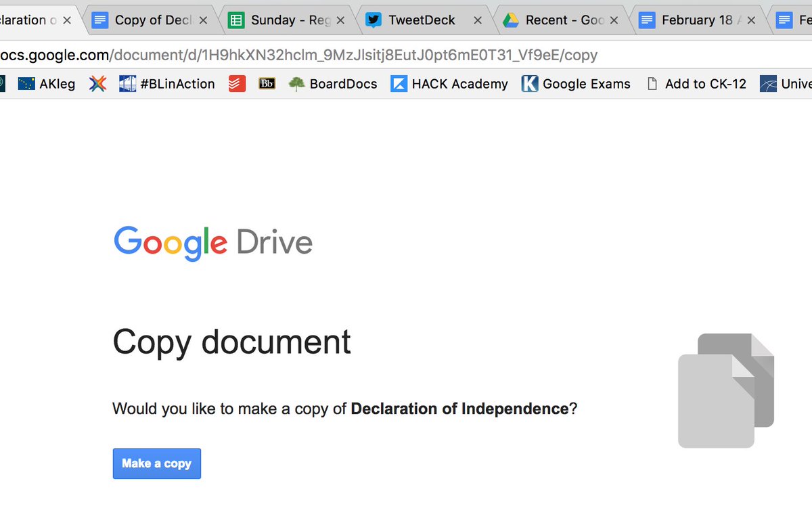The width and height of the screenshot is (812, 527).
Task: Open the Google Exams bookmark
Action: (576, 84)
